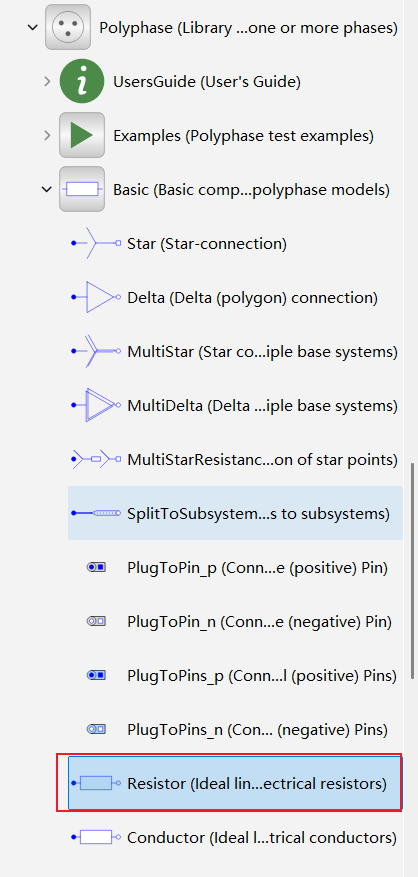
Task: Collapse the Polyphase library node
Action: [x=33, y=27]
